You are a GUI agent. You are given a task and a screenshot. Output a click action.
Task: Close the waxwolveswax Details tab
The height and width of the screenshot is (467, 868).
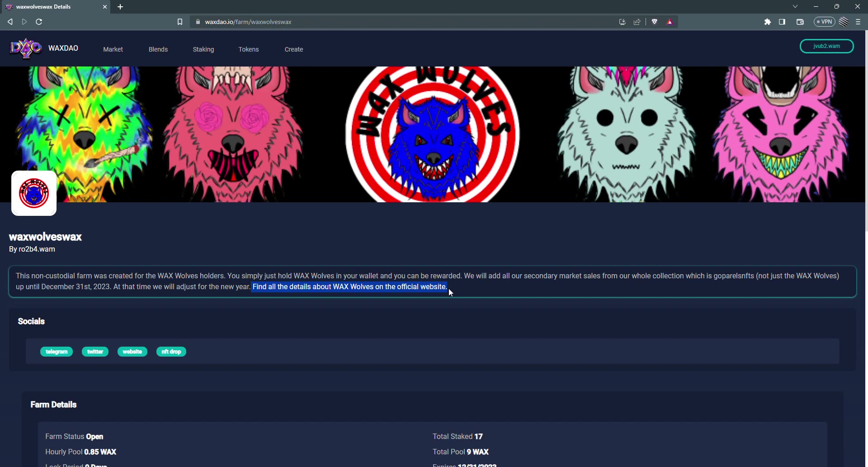pyautogui.click(x=105, y=7)
